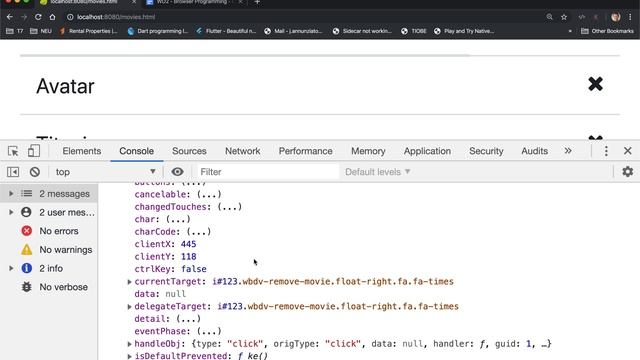Open the Default levels dropdown
640x360 pixels.
click(x=378, y=172)
